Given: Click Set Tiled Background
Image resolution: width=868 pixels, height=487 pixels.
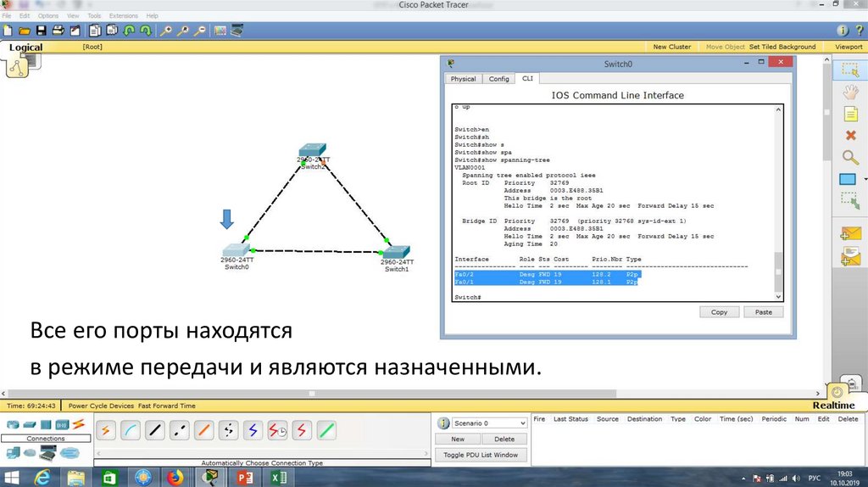Looking at the screenshot, I should click(782, 47).
